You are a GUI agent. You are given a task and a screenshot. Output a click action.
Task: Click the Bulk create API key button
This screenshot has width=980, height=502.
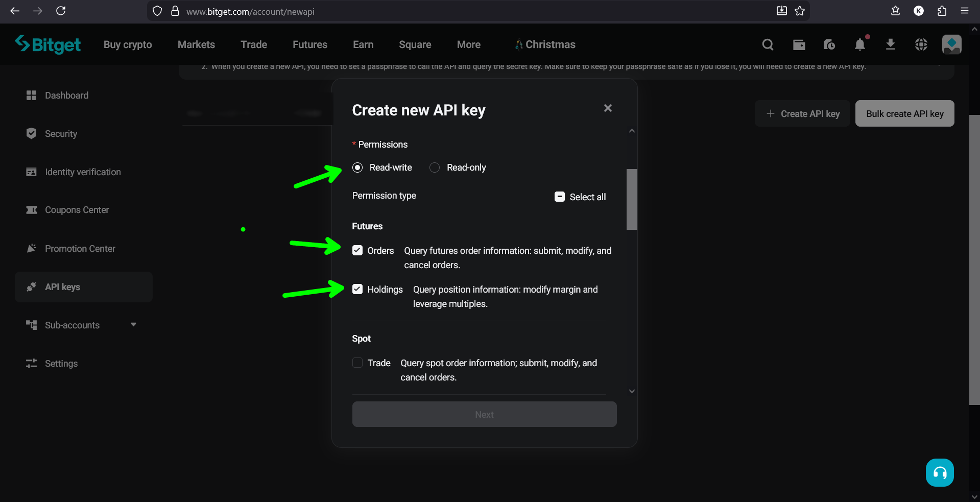click(904, 113)
